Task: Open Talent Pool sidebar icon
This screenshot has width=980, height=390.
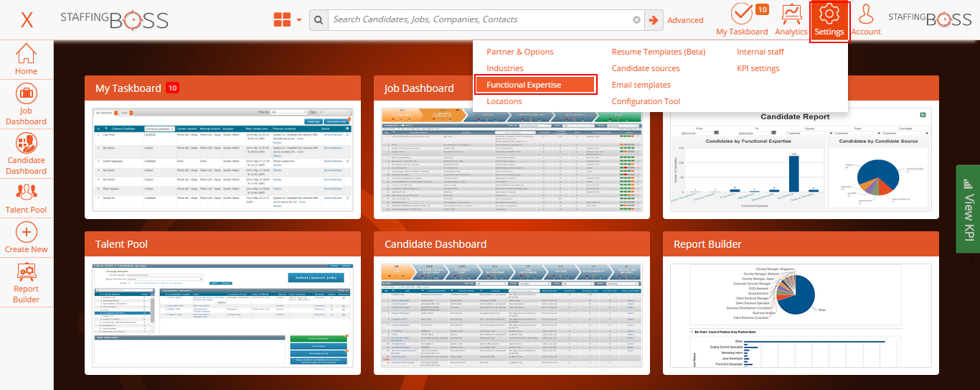Action: (27, 199)
